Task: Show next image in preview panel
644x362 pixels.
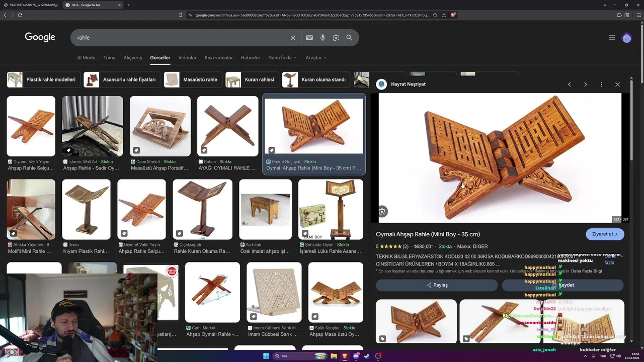Action: 585,84
